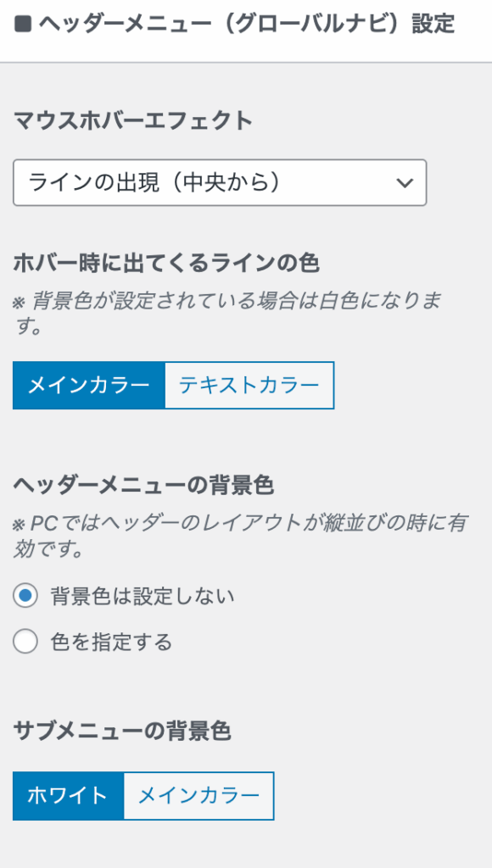Select the ラインの出現（中央から） combo box
This screenshot has height=868, width=492.
tap(219, 183)
